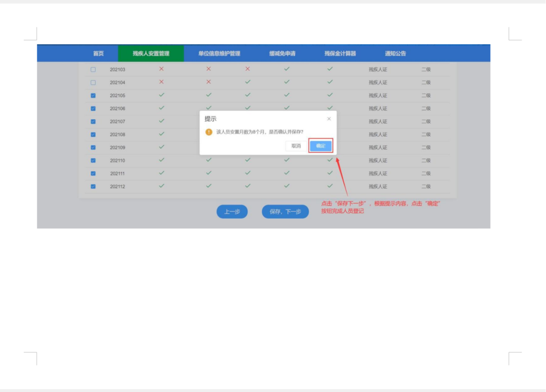
Task: Switch to 残疾人安置管理 tab
Action: pos(151,53)
